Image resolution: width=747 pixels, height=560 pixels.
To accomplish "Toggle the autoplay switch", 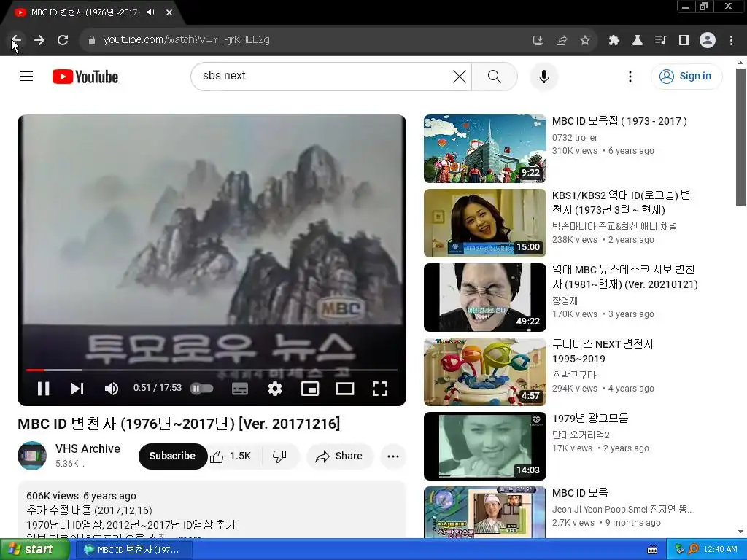I will coord(201,389).
